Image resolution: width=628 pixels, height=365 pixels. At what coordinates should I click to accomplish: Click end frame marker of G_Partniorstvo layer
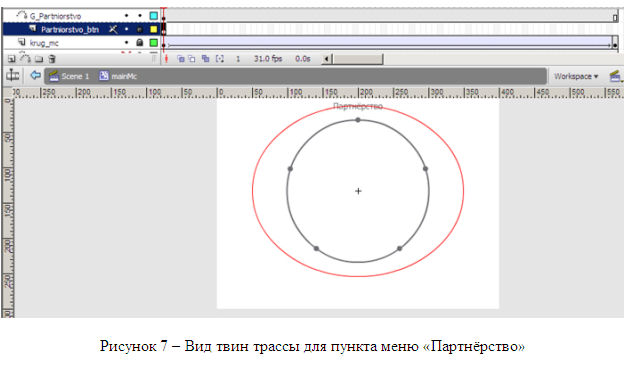pyautogui.click(x=615, y=17)
